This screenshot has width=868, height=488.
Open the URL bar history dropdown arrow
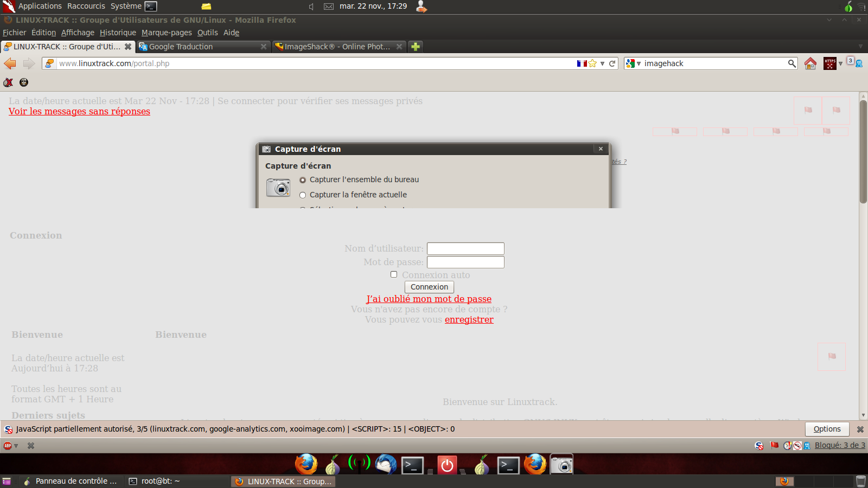click(602, 63)
